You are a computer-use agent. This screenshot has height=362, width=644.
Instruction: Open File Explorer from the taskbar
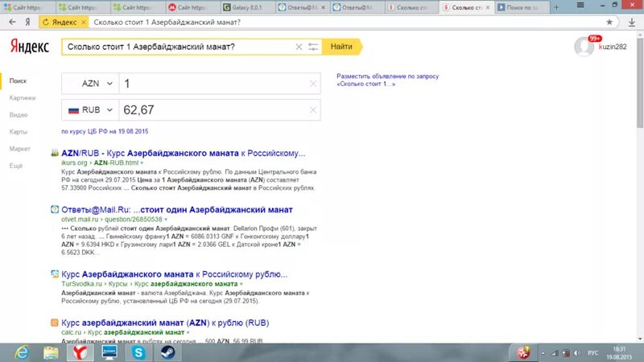click(51, 352)
